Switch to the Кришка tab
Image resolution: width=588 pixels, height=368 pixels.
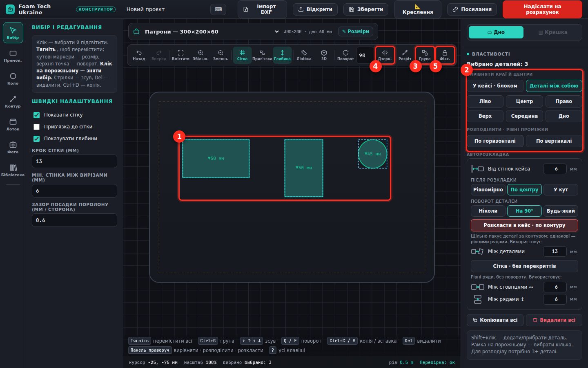[x=552, y=32]
